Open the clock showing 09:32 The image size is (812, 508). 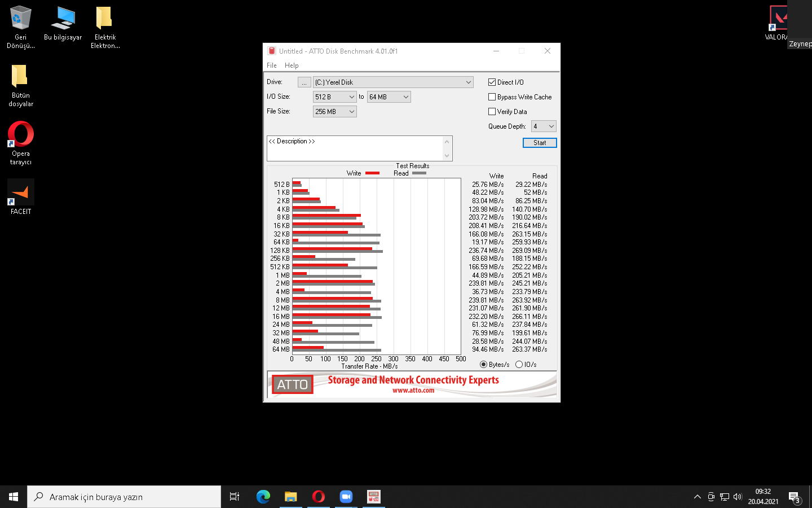pyautogui.click(x=763, y=497)
